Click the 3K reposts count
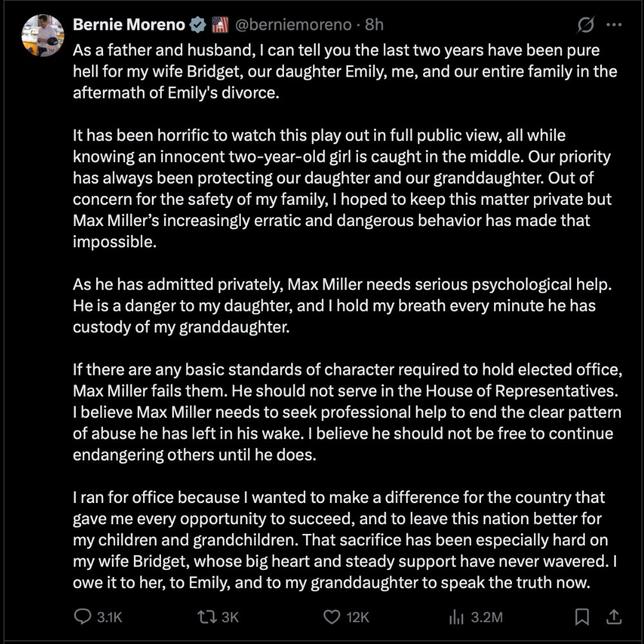 click(230, 618)
